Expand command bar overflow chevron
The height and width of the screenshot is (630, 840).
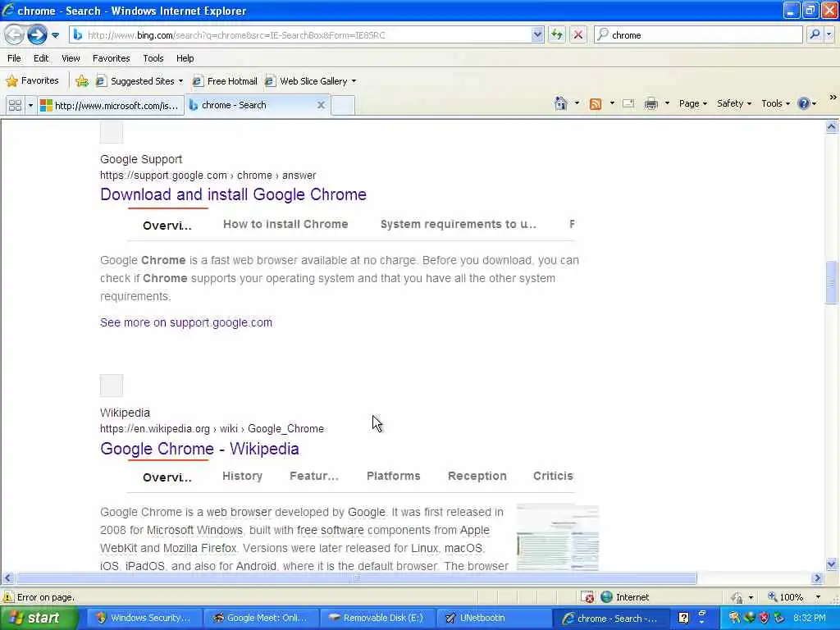pos(833,98)
